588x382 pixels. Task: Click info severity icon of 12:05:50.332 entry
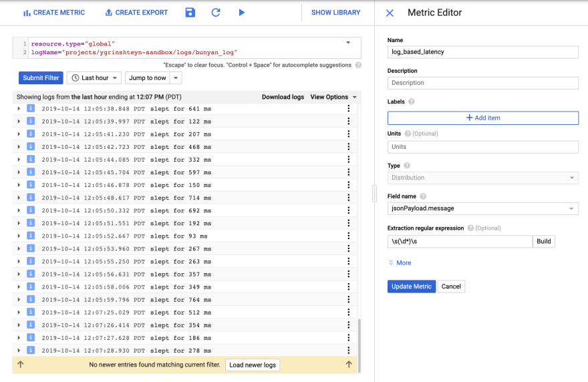[x=31, y=210]
